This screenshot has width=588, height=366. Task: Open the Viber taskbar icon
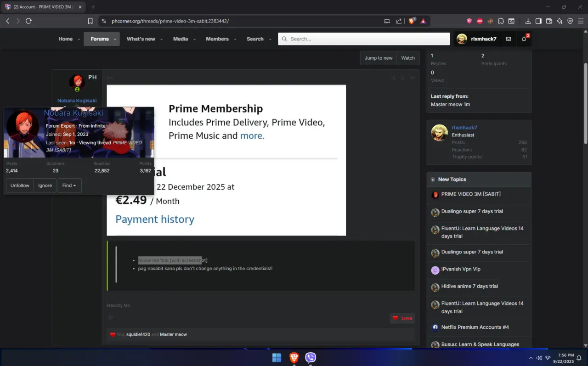click(x=311, y=358)
